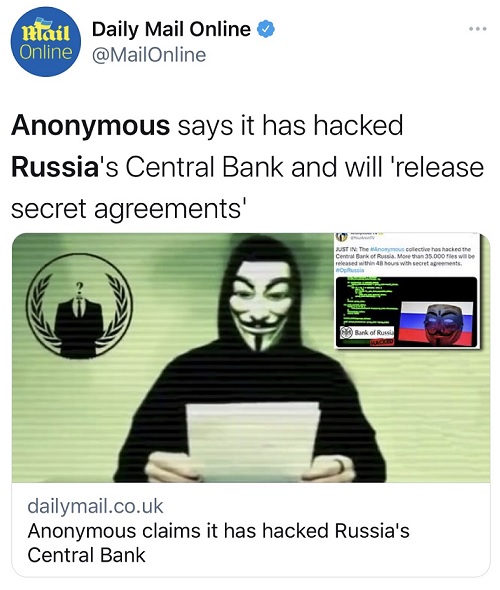Open the Mail Online profile avatar

(46, 41)
